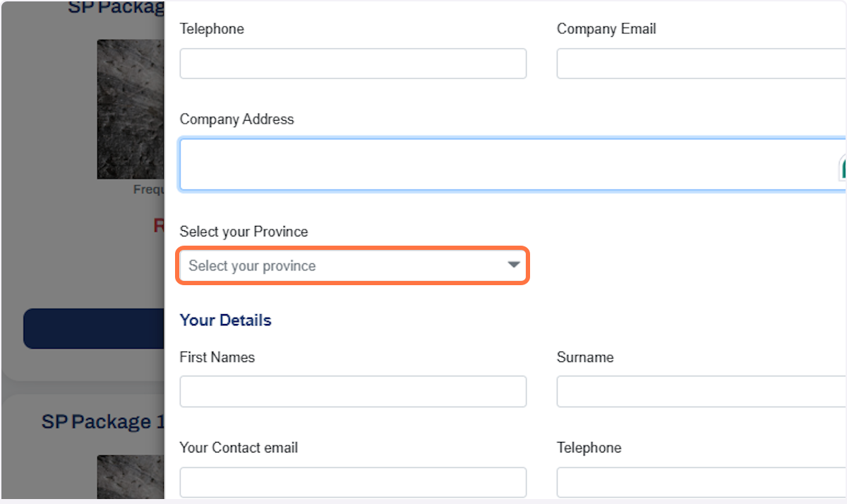Click the First Names label
The width and height of the screenshot is (847, 504).
click(217, 357)
